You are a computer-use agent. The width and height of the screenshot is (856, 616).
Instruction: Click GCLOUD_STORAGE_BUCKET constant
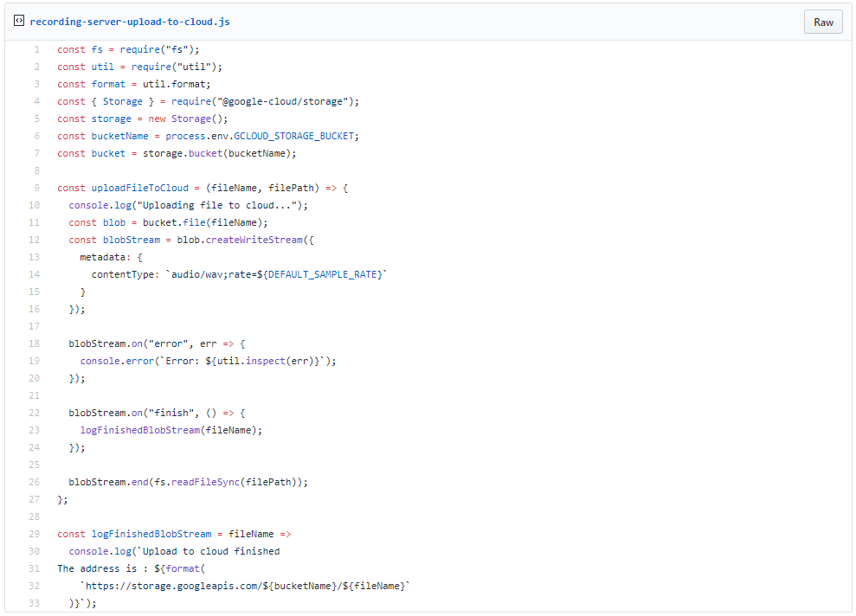pyautogui.click(x=293, y=137)
